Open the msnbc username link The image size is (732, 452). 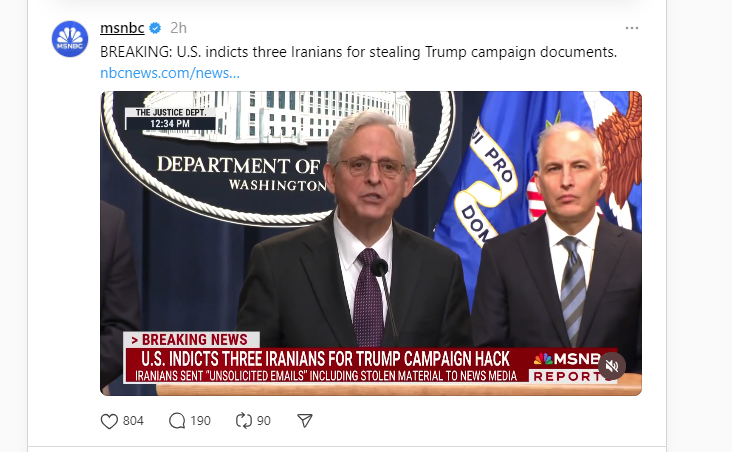(122, 28)
